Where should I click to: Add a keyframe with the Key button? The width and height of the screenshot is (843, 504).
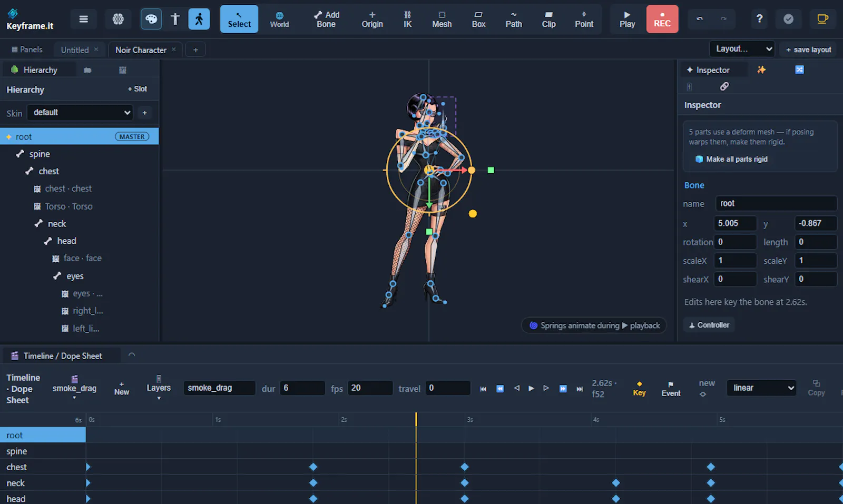tap(639, 389)
